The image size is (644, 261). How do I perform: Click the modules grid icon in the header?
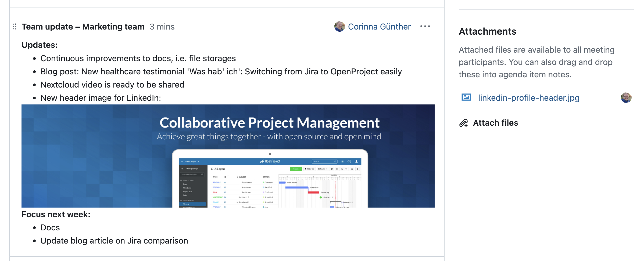(x=342, y=161)
